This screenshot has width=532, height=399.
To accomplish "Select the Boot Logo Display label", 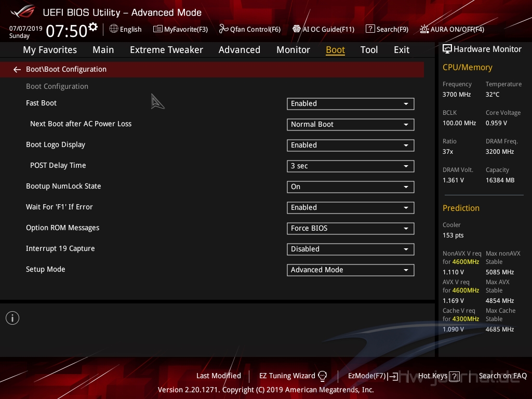I will point(55,145).
